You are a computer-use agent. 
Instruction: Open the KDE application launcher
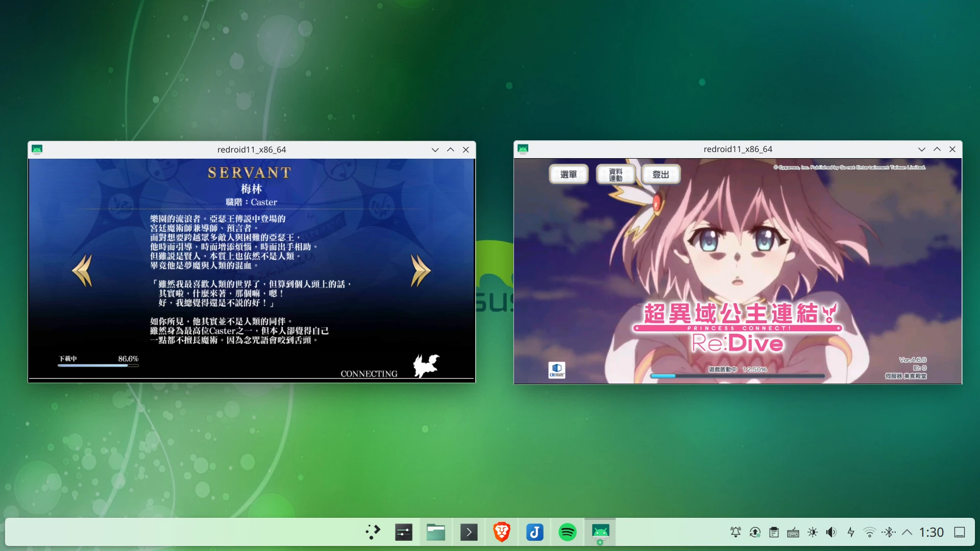373,532
